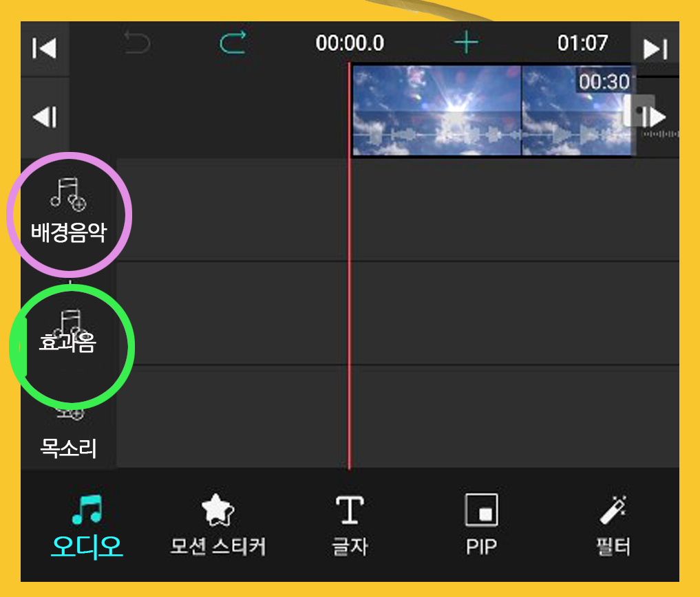Click the undo arrow icon

[137, 43]
